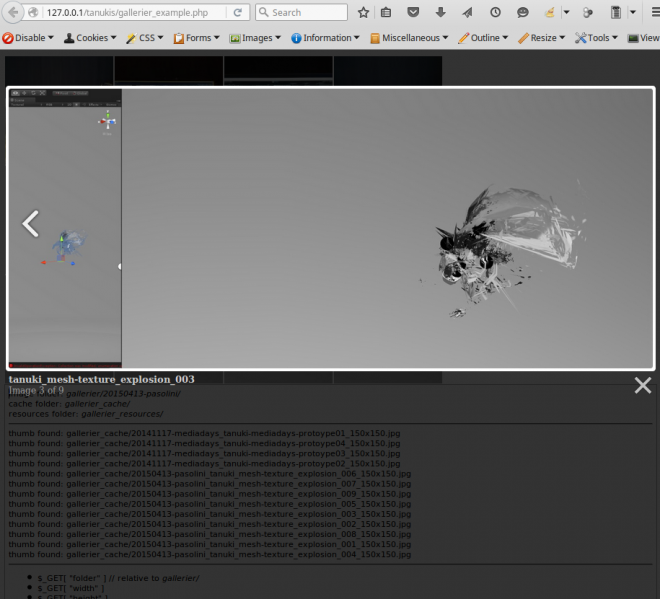The height and width of the screenshot is (599, 660).
Task: Open the downloads arrow icon
Action: tap(441, 13)
